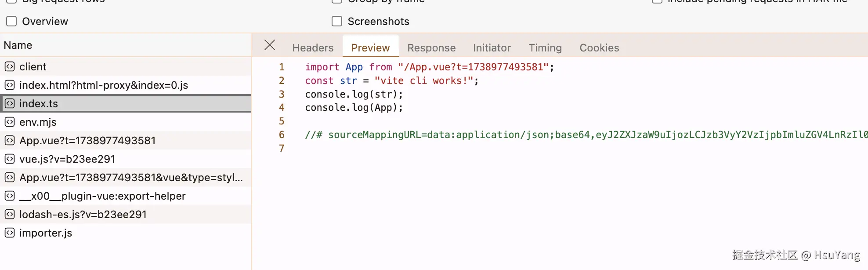Open the Response tab
The height and width of the screenshot is (270, 868).
tap(431, 47)
